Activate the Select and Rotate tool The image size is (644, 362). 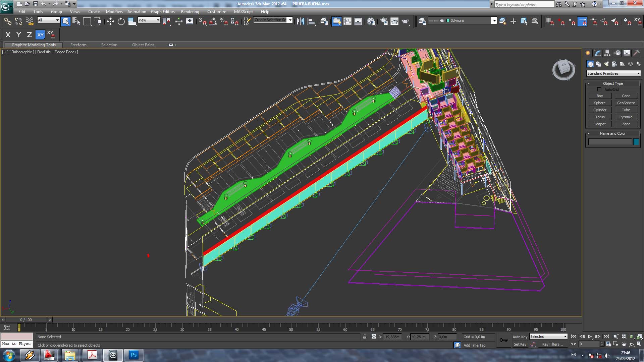121,21
